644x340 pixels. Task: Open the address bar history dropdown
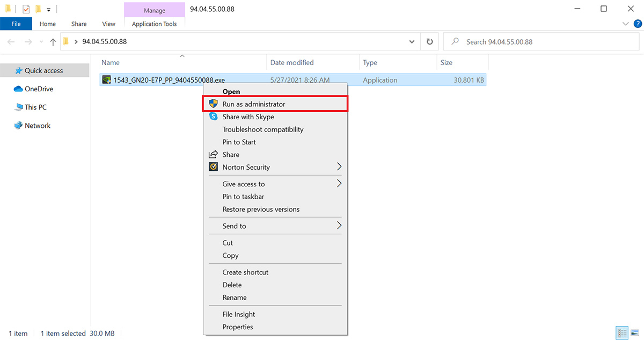coord(412,42)
